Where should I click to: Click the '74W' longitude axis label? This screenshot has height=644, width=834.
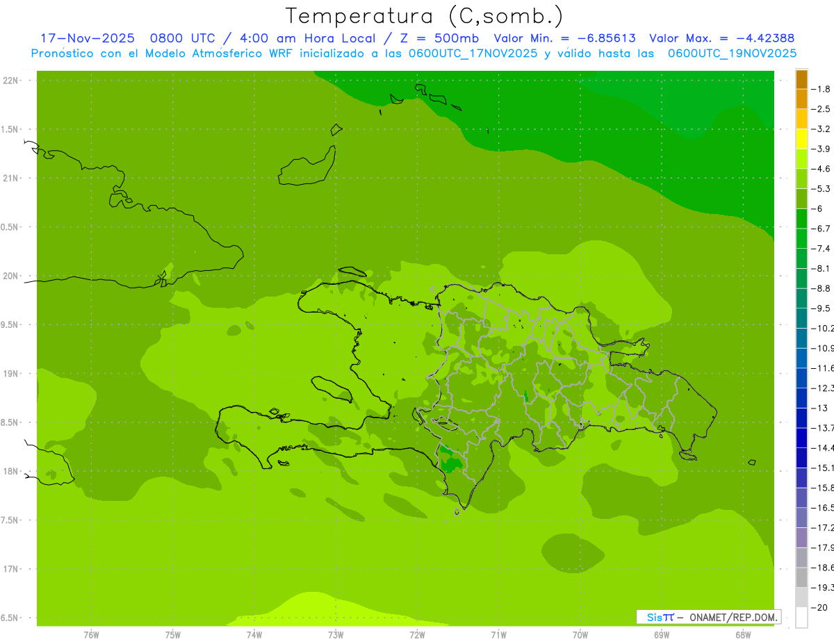click(x=254, y=635)
